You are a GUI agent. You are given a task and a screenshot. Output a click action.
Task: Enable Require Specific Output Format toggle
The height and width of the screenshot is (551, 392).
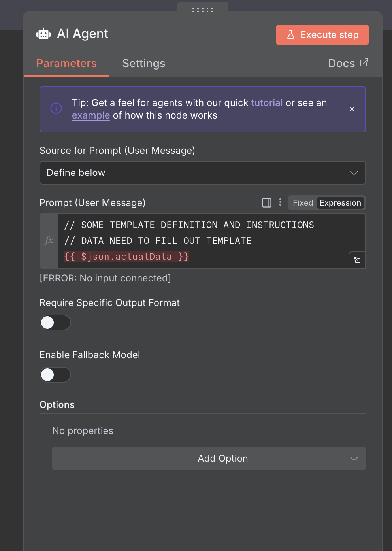tap(55, 323)
